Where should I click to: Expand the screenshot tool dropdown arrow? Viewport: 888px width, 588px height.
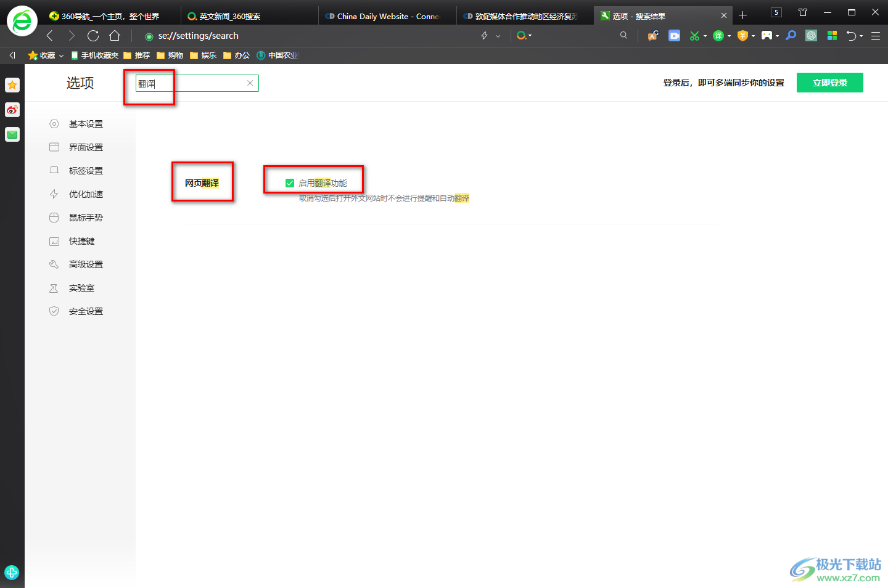point(705,36)
